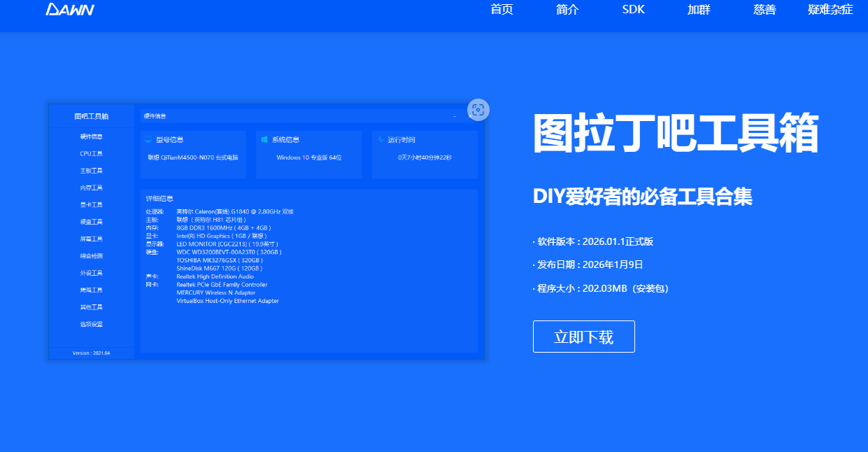This screenshot has width=868, height=452.
Task: Select CPU工具 in the toolbox preview sidebar
Action: pyautogui.click(x=92, y=153)
